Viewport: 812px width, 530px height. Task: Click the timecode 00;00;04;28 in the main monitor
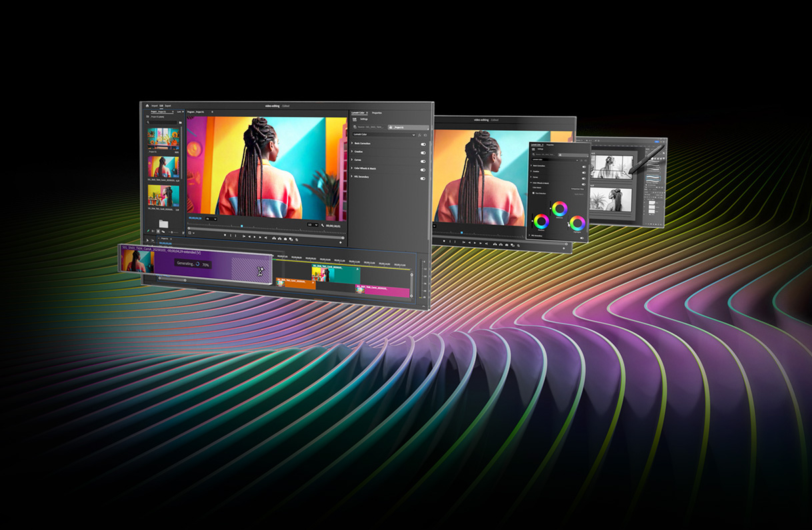pyautogui.click(x=194, y=217)
